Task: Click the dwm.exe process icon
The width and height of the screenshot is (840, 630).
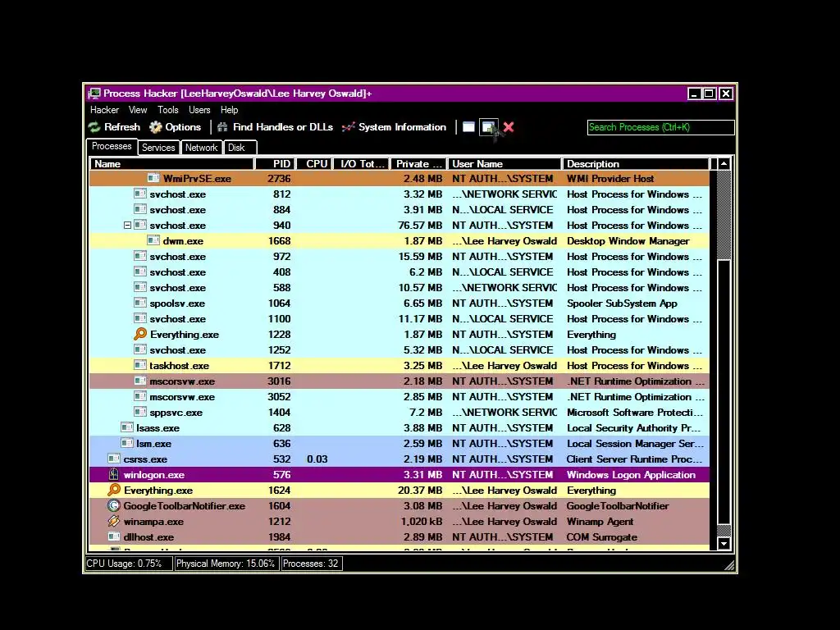Action: (x=153, y=240)
